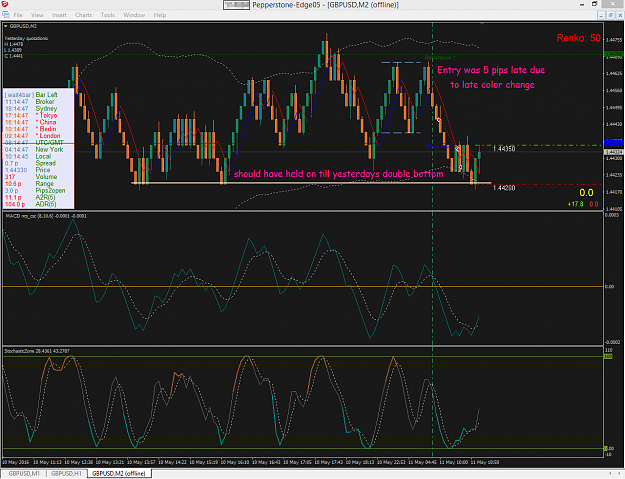Click the green vertical dashed line on chart
The width and height of the screenshot is (625, 479).
(x=432, y=239)
